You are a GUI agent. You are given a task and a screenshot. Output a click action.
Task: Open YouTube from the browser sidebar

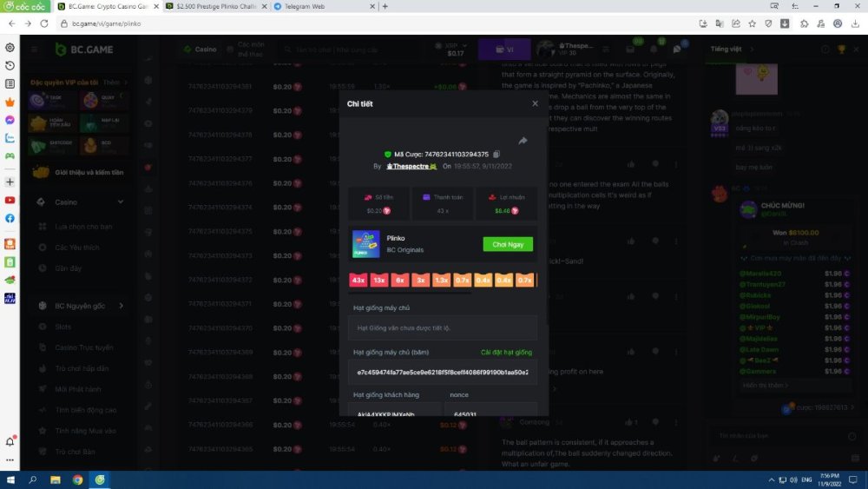pyautogui.click(x=10, y=200)
